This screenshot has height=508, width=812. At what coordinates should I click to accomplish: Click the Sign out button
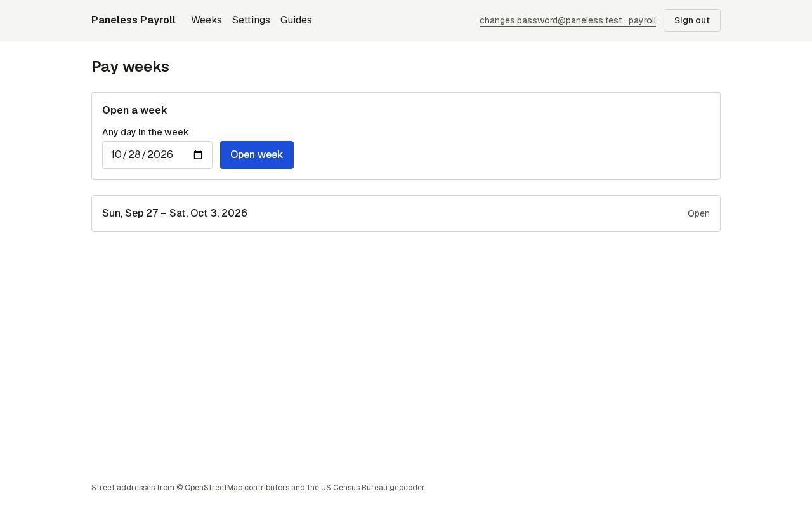(692, 20)
